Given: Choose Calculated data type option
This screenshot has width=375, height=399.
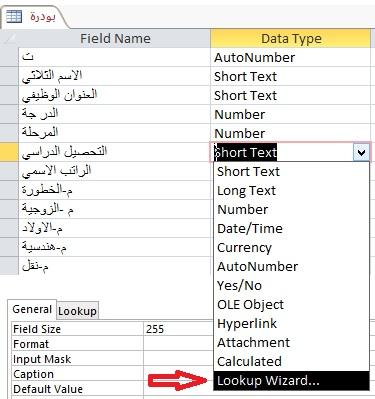Looking at the screenshot, I should pos(291,362).
